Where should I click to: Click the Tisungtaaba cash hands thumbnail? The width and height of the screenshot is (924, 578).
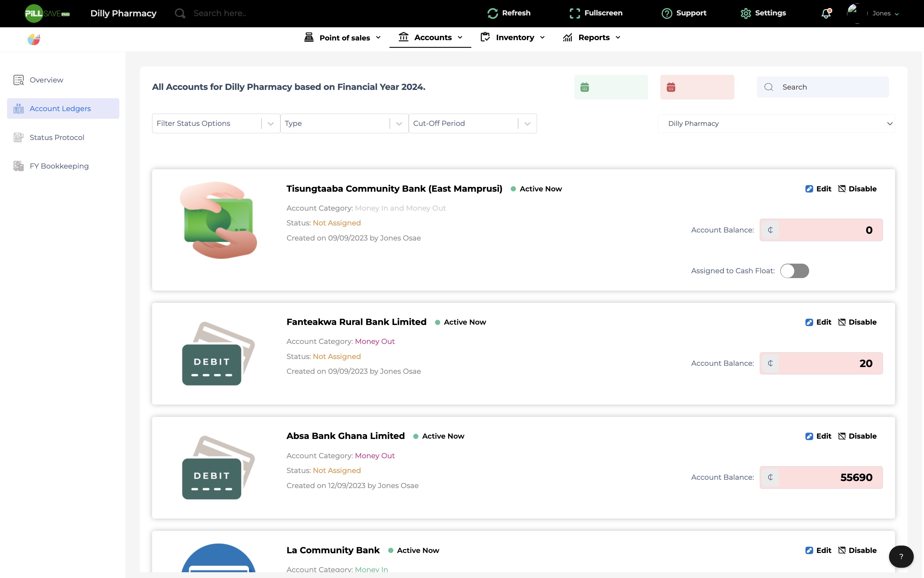pyautogui.click(x=218, y=220)
